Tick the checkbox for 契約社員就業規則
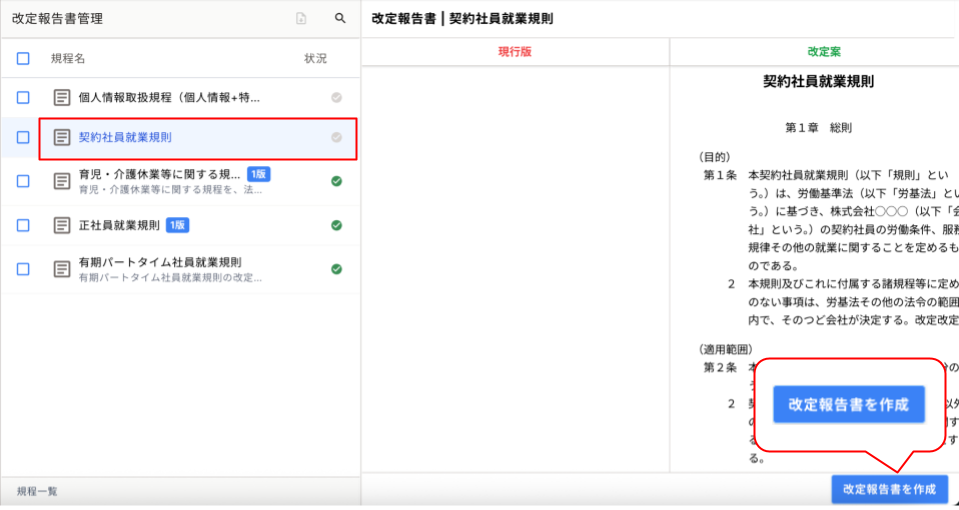This screenshot has height=510, width=959. 23,138
